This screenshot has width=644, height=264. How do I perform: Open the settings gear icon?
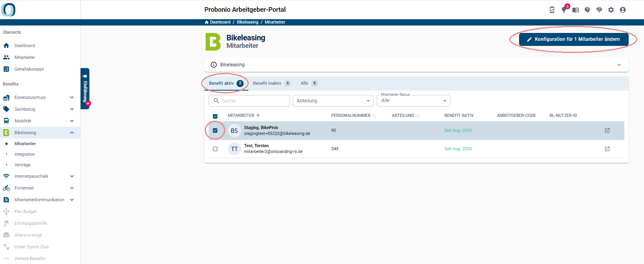tap(611, 10)
